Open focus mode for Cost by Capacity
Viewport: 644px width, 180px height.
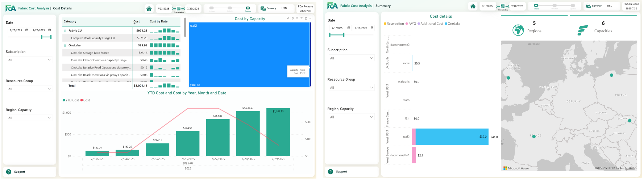306,18
